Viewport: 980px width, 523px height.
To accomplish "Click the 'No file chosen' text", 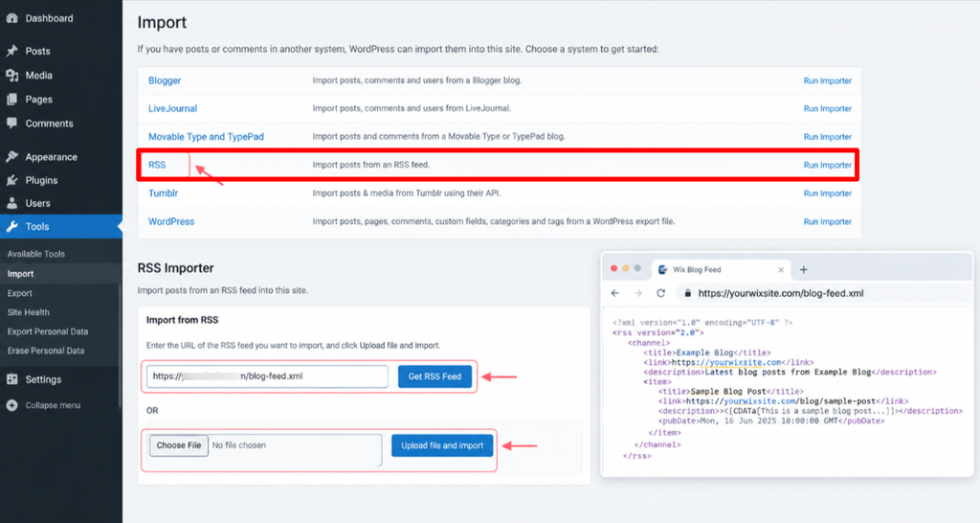I will point(238,445).
